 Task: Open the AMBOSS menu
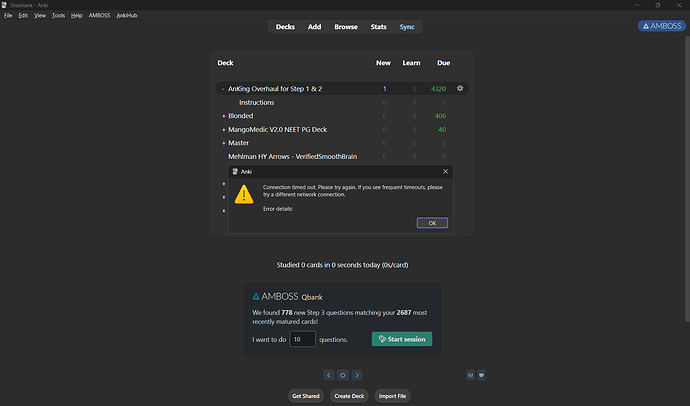99,15
